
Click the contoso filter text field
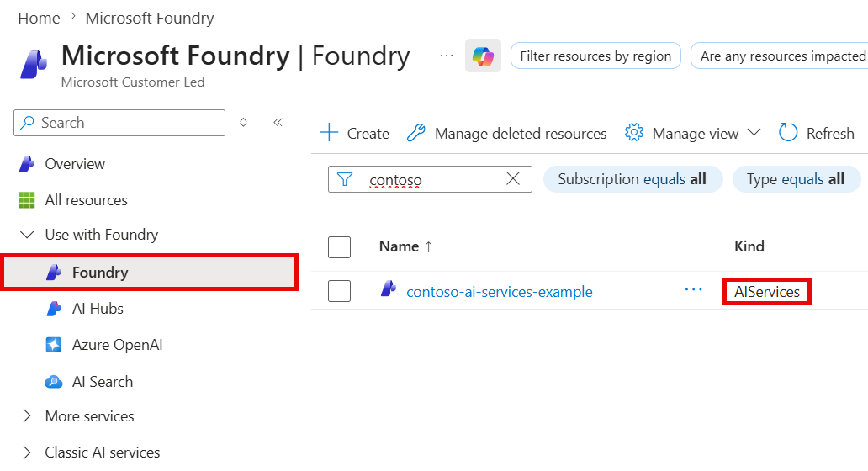pos(430,179)
